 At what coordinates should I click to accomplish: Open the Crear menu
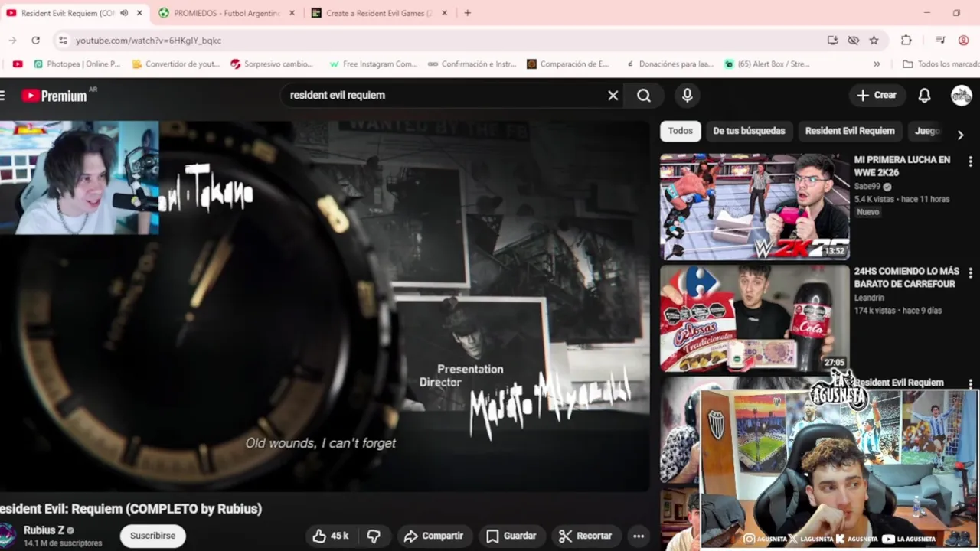point(877,96)
